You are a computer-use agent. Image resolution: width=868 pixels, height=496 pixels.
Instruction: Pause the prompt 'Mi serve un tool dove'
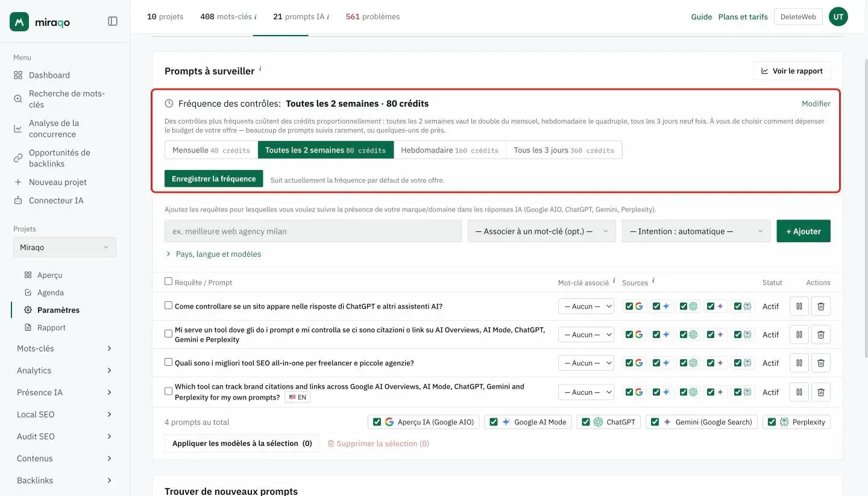coord(799,334)
